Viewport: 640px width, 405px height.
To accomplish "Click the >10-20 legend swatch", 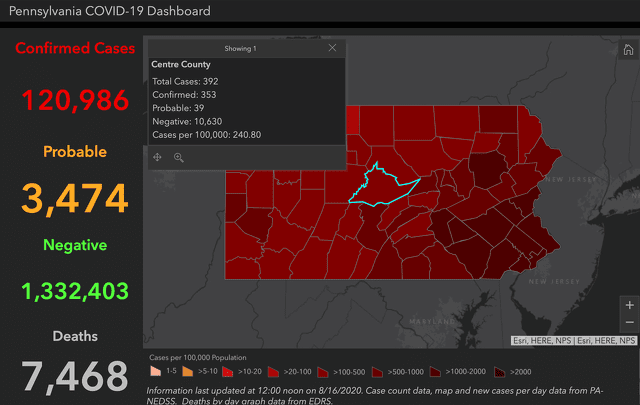I will pyautogui.click(x=227, y=372).
